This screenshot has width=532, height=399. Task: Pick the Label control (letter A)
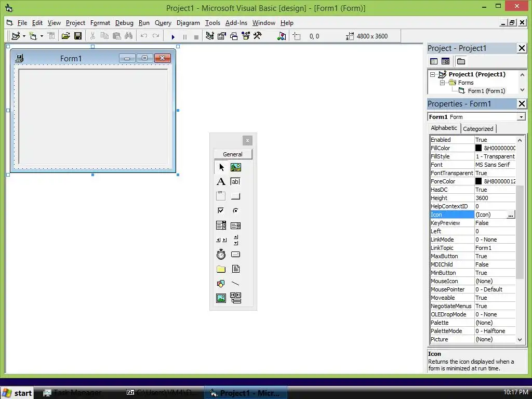tap(221, 181)
